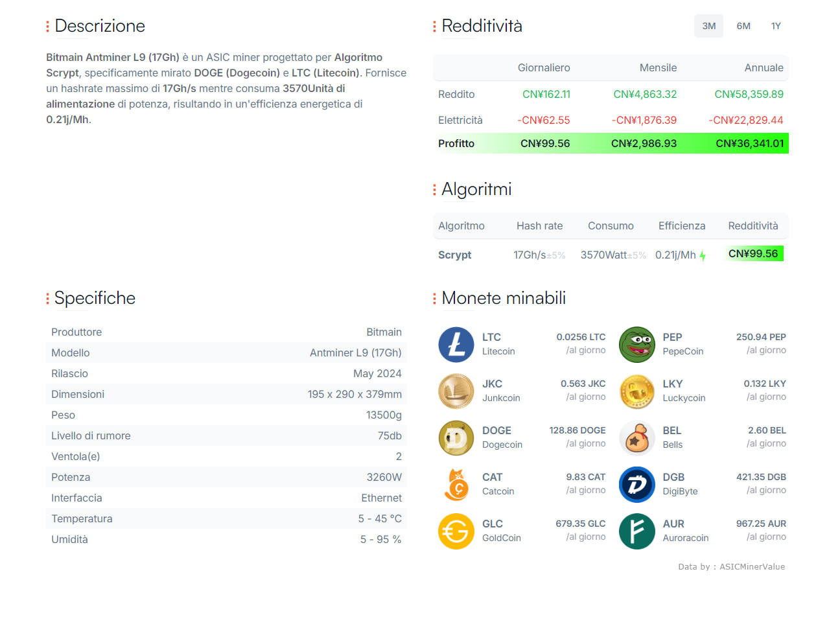Select daily electricity cost -CN¥62.55

[x=544, y=121]
